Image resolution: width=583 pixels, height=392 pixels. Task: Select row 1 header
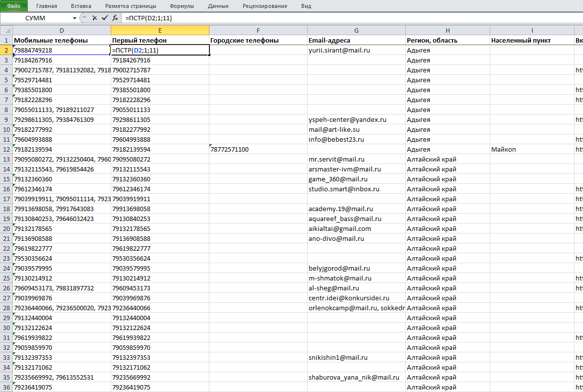click(6, 41)
